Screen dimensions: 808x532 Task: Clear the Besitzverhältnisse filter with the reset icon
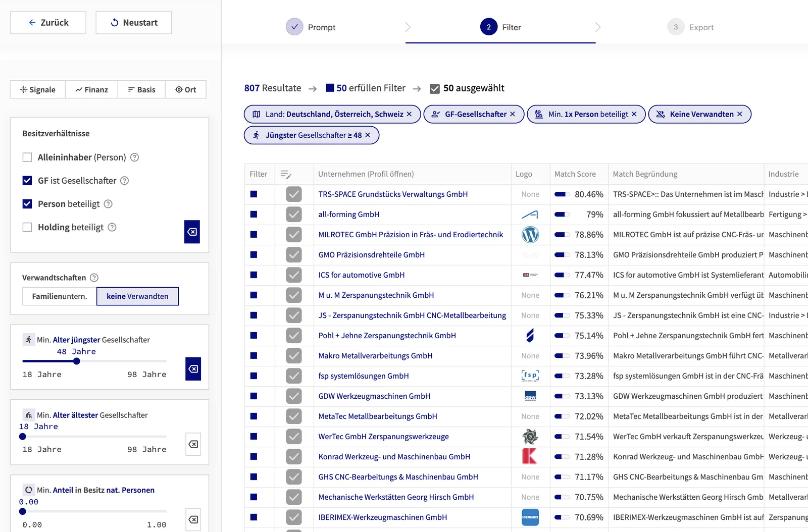coord(192,232)
